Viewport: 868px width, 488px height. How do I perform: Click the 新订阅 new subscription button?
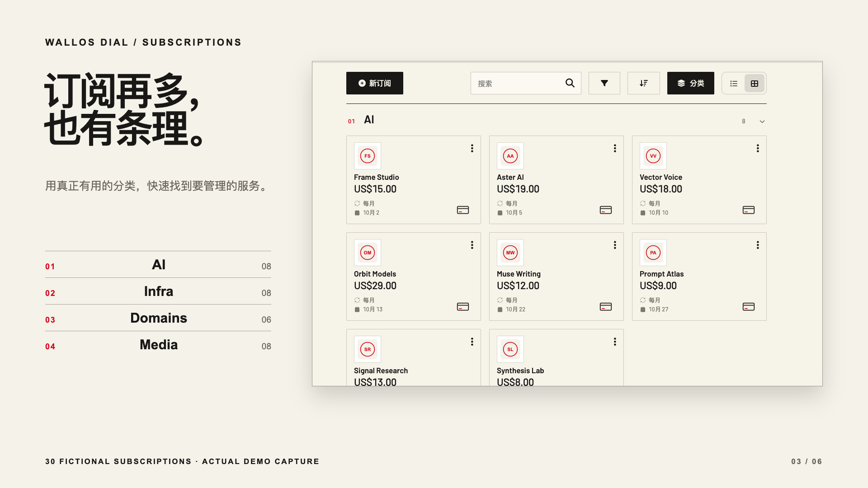pos(374,83)
